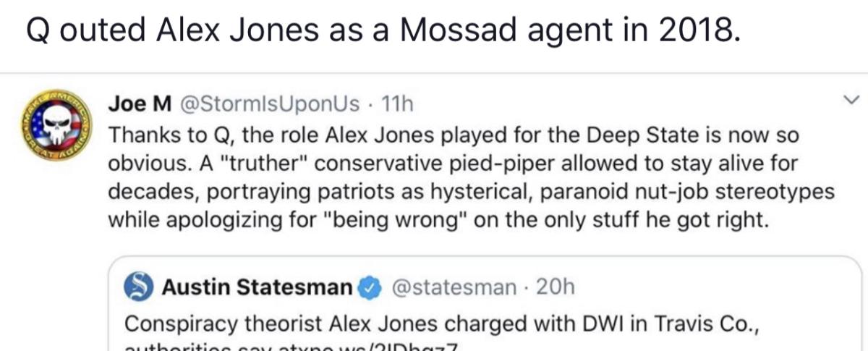Click the blue verified badge

point(370,288)
